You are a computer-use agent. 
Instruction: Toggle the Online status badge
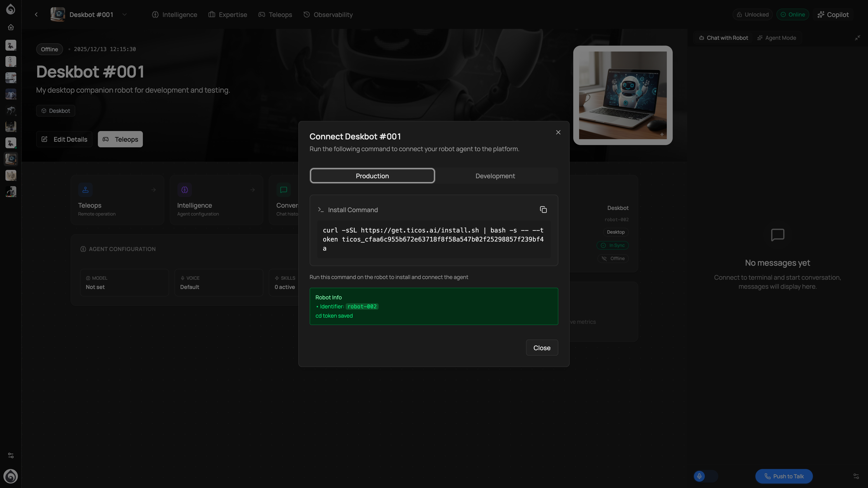pos(793,14)
